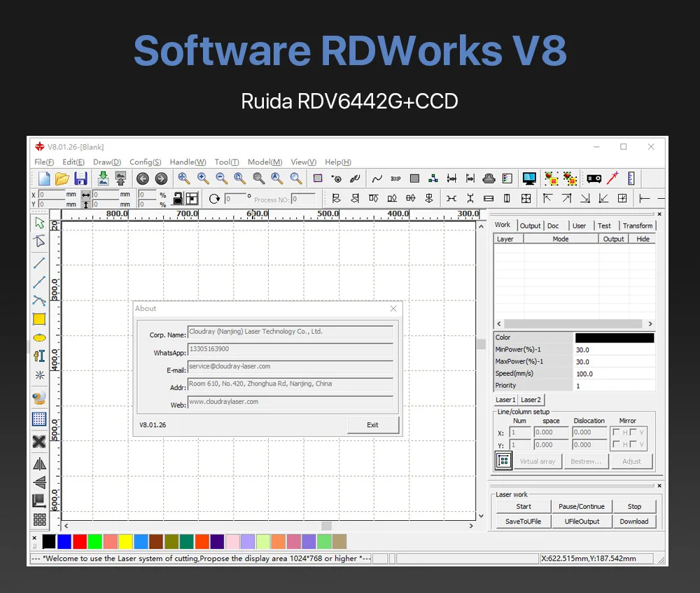This screenshot has width=700, height=593.
Task: Click the Pause/Continue button
Action: pyautogui.click(x=582, y=506)
